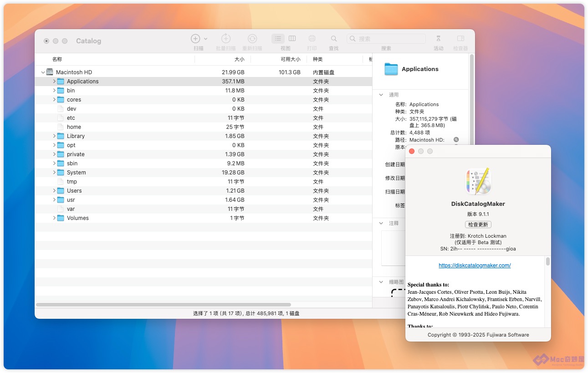Collapse the 通用 (General) inspector section
This screenshot has height=373, width=588.
click(x=381, y=95)
